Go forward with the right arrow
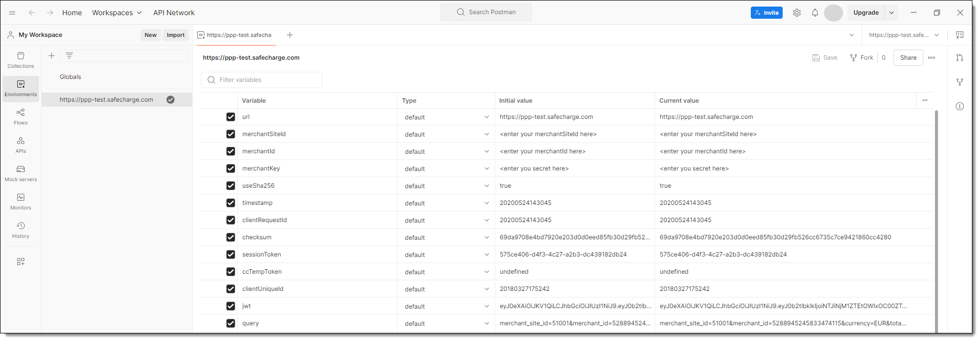Screen dimensions: 980x341 [50, 13]
